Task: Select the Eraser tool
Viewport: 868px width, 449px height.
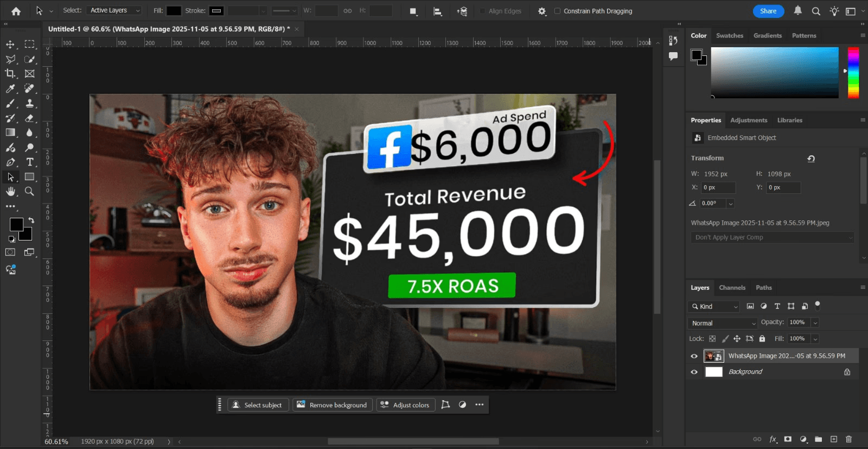Action: [x=30, y=118]
